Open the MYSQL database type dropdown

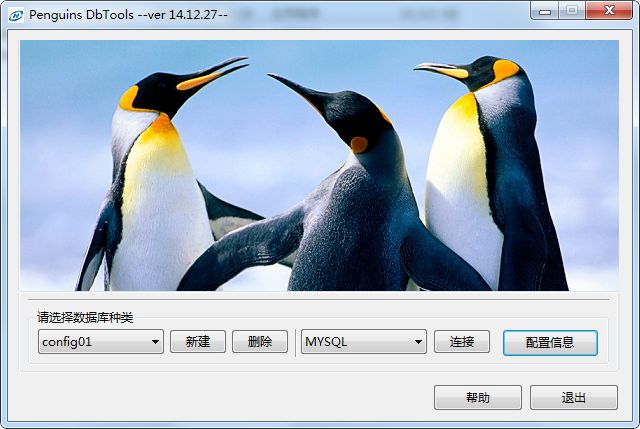point(364,342)
